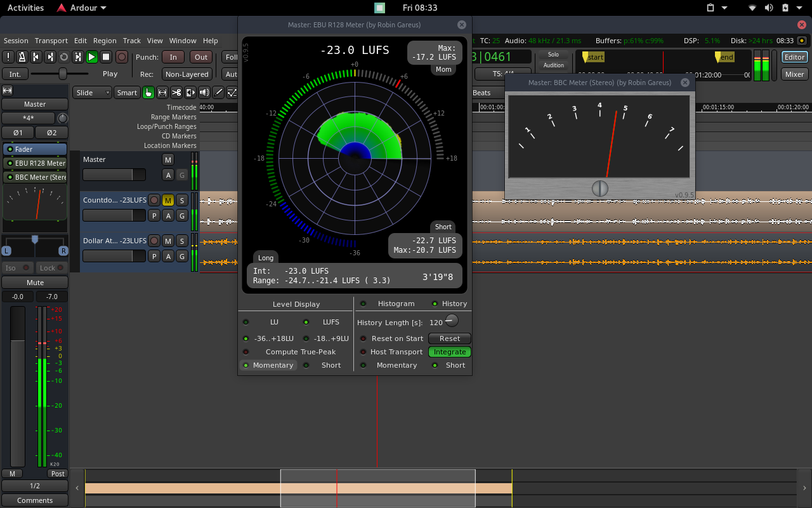Switch to the Mixer window button
This screenshot has height=508, width=812.
coord(795,74)
